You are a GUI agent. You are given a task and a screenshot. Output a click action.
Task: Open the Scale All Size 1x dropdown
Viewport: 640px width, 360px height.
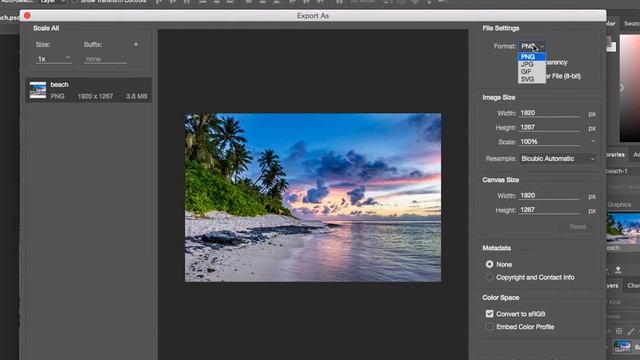53,59
